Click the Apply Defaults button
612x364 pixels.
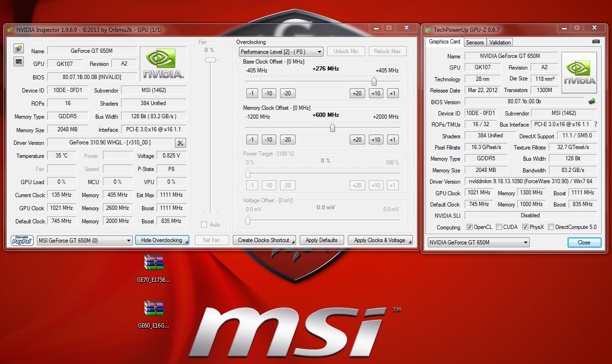point(322,240)
